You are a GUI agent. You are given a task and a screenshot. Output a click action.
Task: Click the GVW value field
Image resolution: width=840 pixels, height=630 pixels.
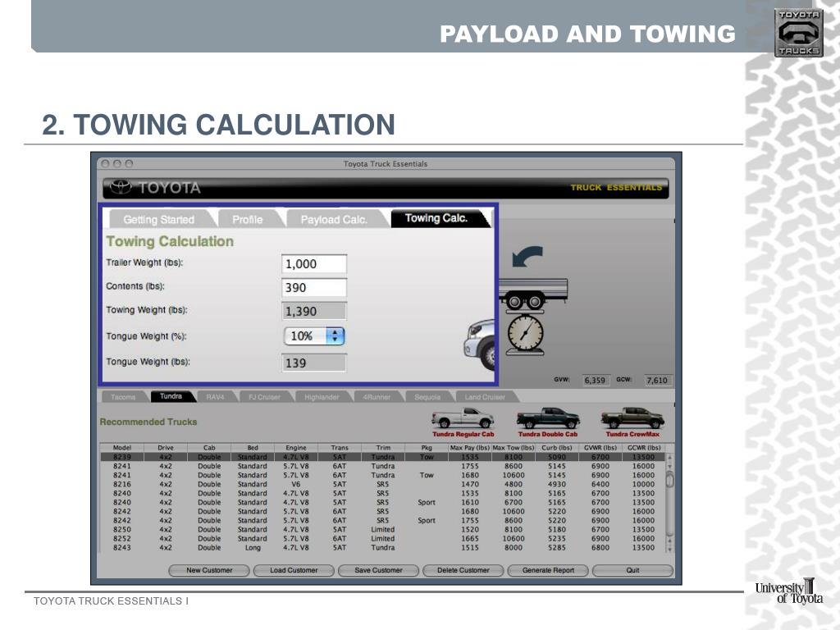coord(596,381)
